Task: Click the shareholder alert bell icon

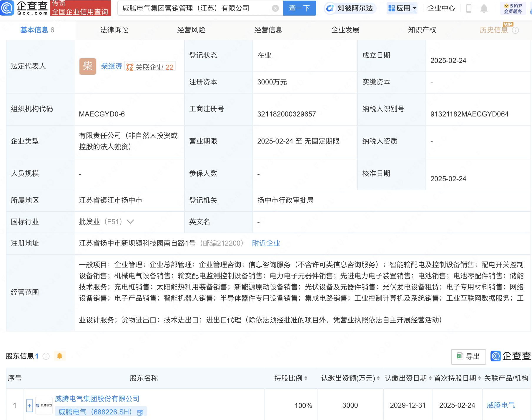Action: 59,356
